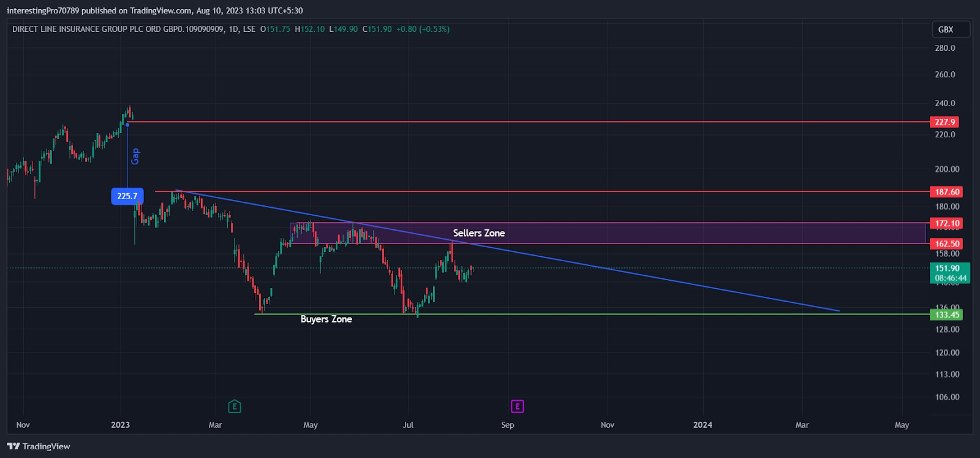Click the close value C151.90
Screen dimensions: 980x458
(377, 29)
